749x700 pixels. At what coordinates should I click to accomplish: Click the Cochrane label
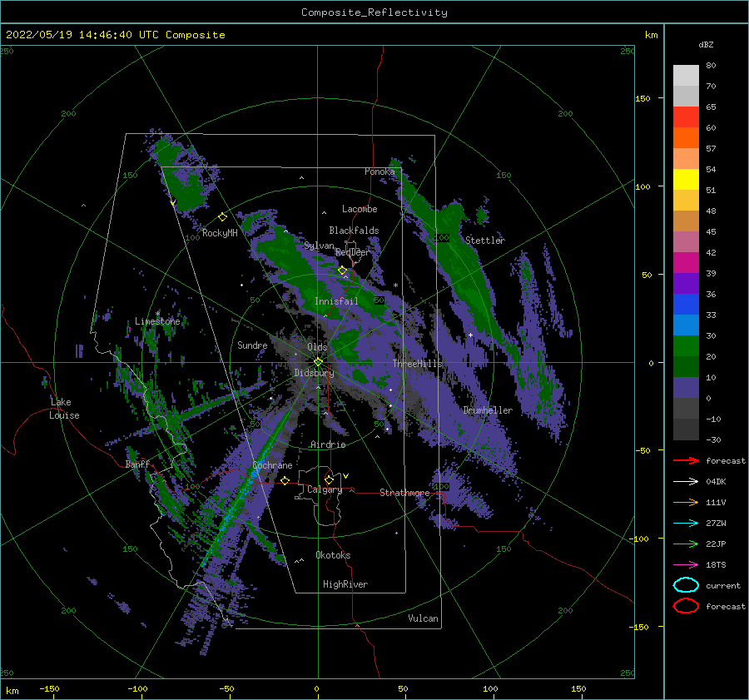272,465
